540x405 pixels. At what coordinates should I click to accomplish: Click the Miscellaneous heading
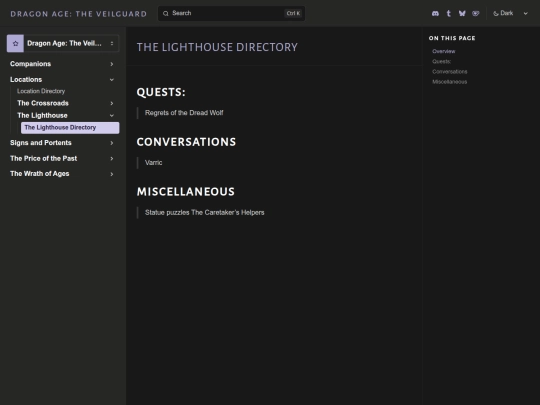[186, 192]
